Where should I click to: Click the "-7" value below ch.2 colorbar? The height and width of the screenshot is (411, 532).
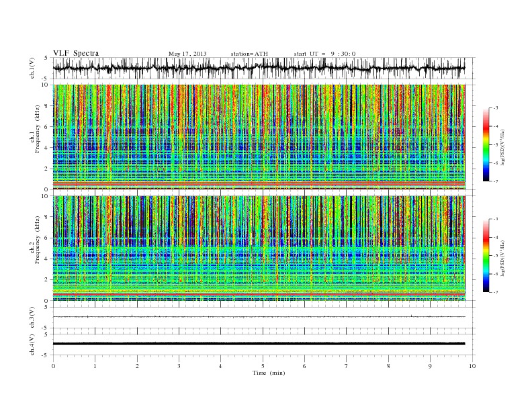tap(496, 292)
